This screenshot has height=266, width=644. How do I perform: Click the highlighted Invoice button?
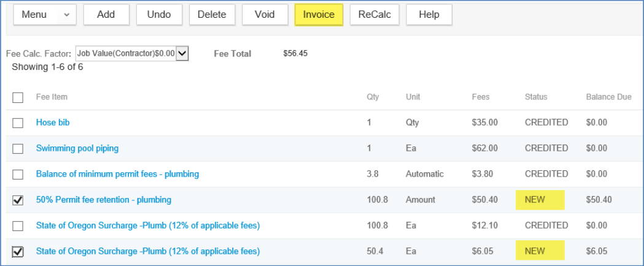point(318,15)
